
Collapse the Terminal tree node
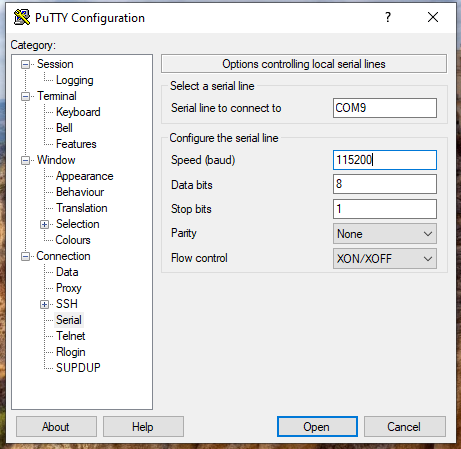click(x=25, y=97)
